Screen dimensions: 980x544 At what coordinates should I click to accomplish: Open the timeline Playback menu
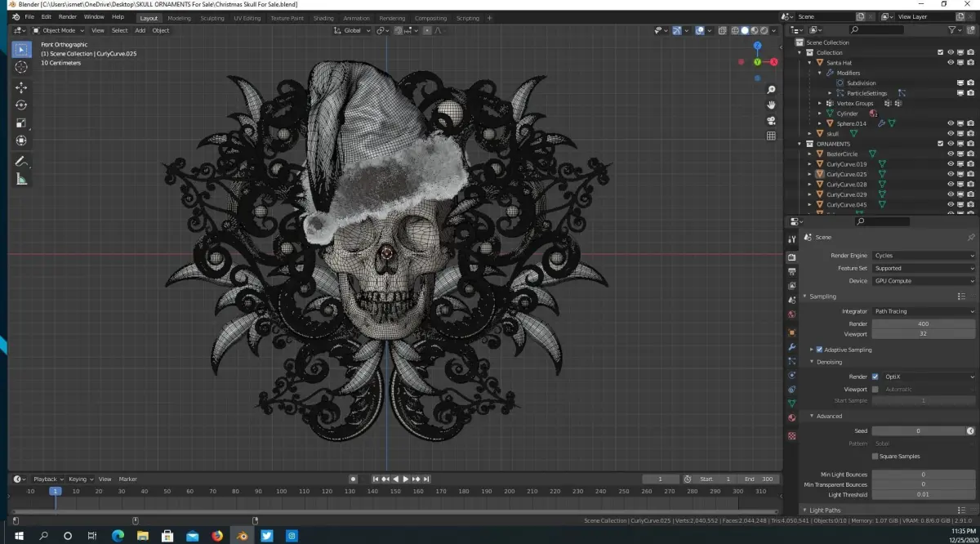tap(47, 479)
